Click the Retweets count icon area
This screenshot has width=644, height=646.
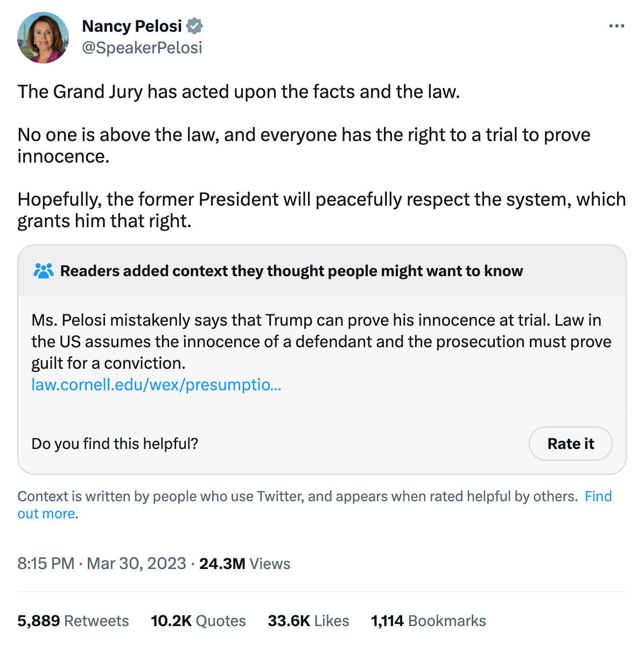[73, 620]
